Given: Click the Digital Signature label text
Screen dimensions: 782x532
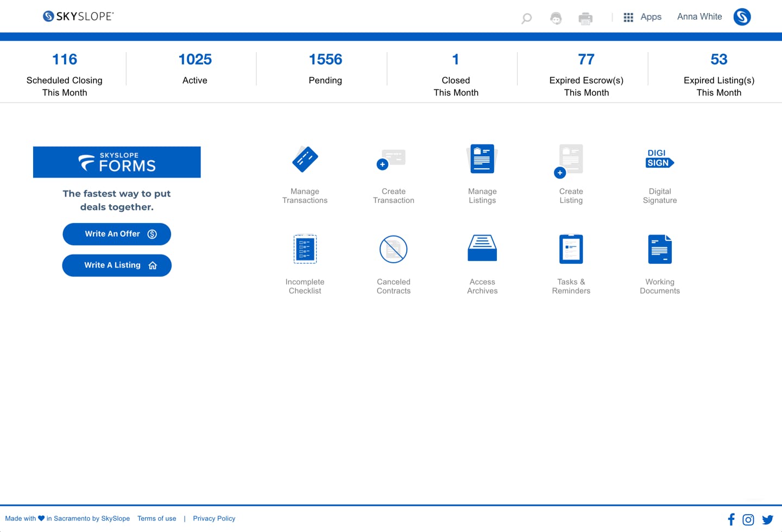Looking at the screenshot, I should point(660,196).
